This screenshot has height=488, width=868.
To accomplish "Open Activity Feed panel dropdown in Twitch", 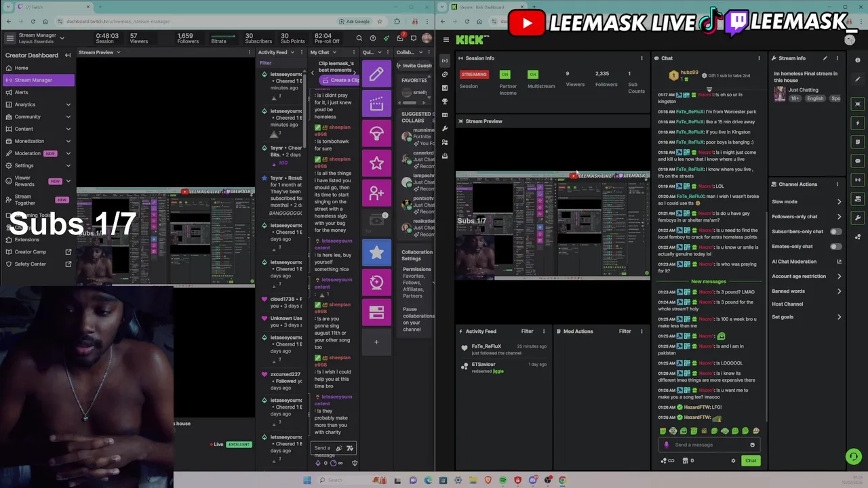I will click(292, 52).
